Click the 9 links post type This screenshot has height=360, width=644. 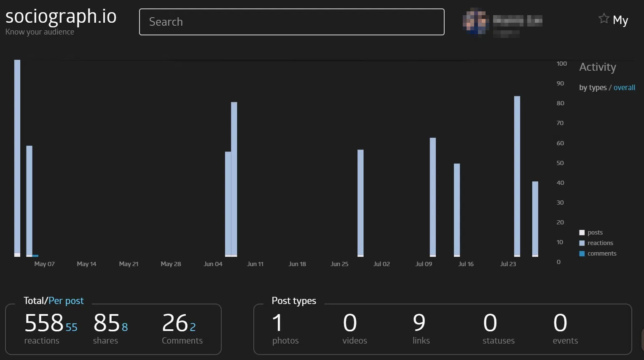click(x=421, y=329)
